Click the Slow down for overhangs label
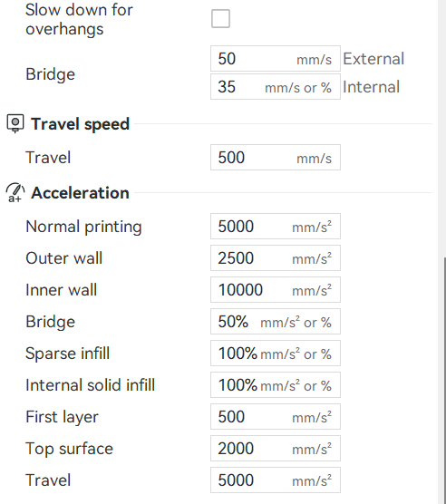Viewport: 446px width, 504px height. [79, 19]
